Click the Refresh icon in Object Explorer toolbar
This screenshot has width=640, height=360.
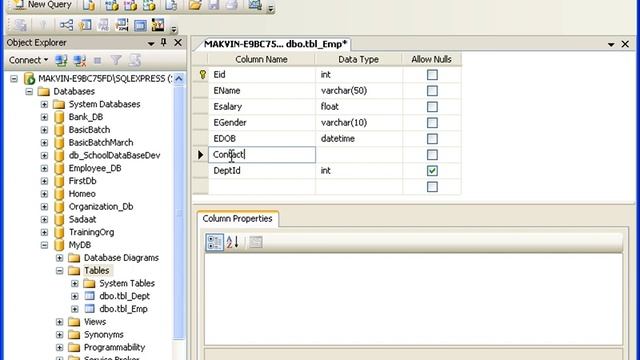click(135, 60)
